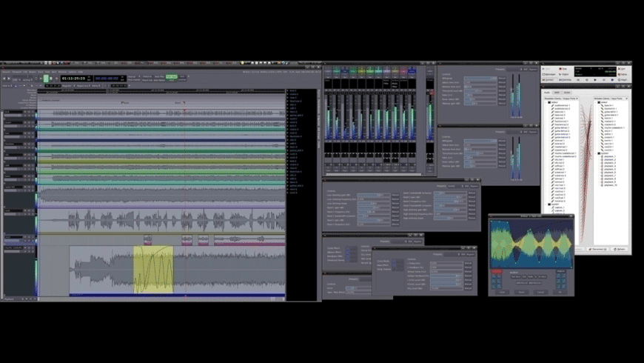The width and height of the screenshot is (644, 363).
Task: Switch to the MIDI tab in Connections
Action: (557, 93)
